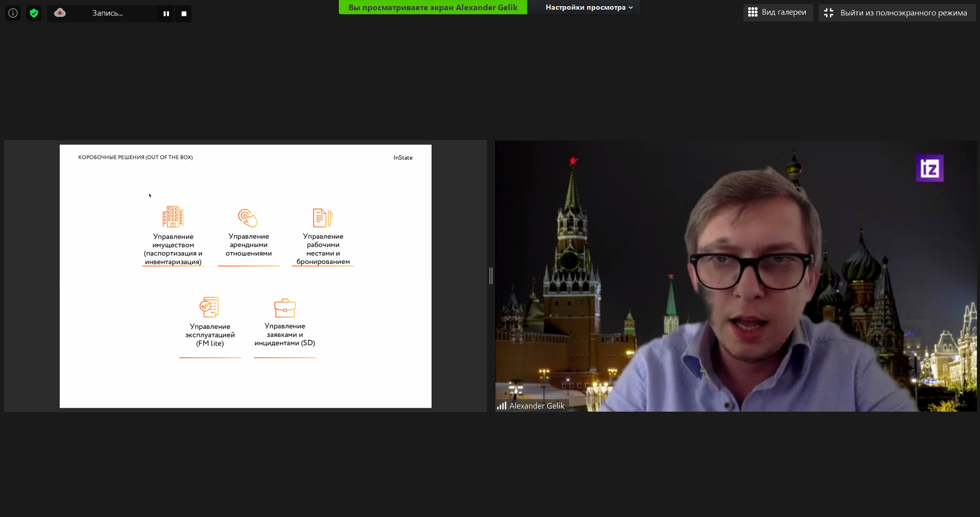This screenshot has width=980, height=517.
Task: Click the divider handle between shared screen and video
Action: (x=491, y=276)
